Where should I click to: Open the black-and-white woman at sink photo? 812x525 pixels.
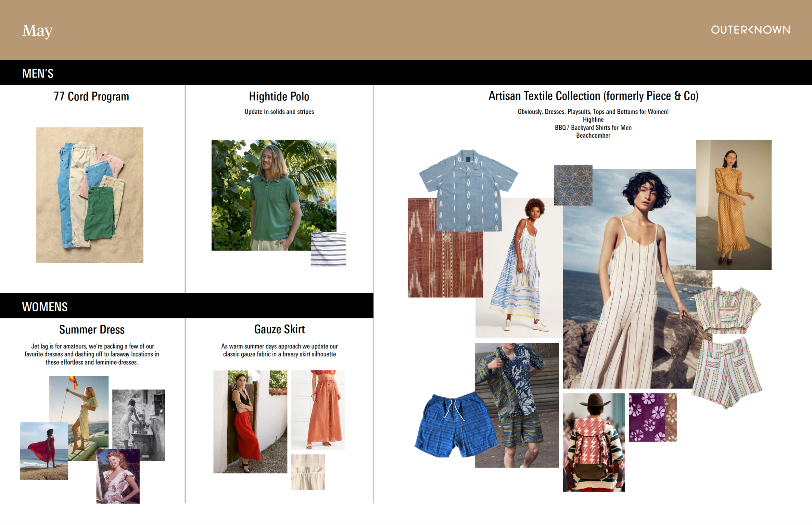(138, 425)
